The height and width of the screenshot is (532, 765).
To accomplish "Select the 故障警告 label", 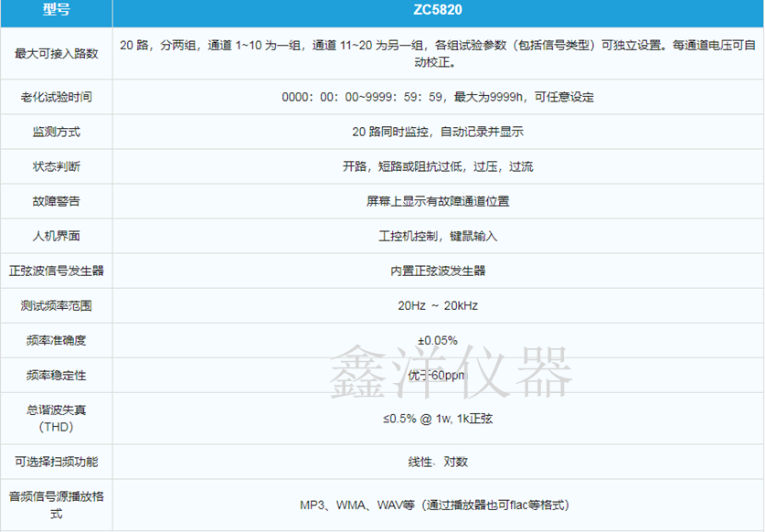I will pos(56,201).
